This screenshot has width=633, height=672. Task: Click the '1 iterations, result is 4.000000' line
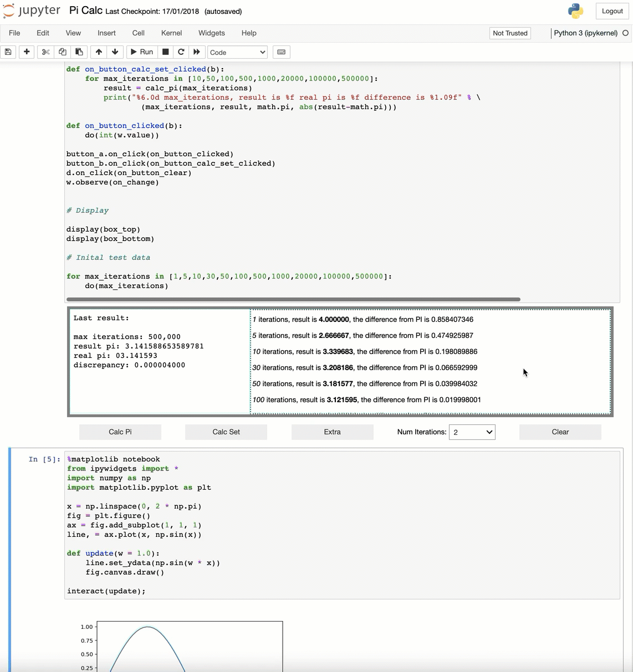pos(363,320)
